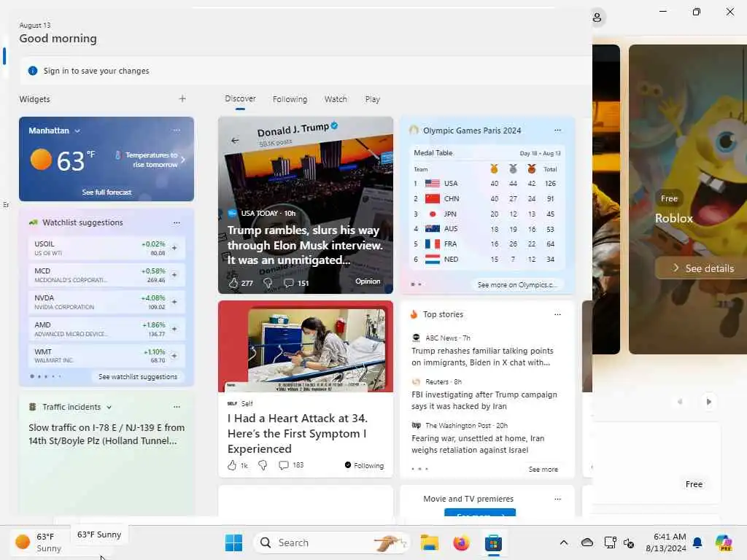Open the Heart Attack article thumbnail
Image resolution: width=747 pixels, height=560 pixels.
[306, 346]
